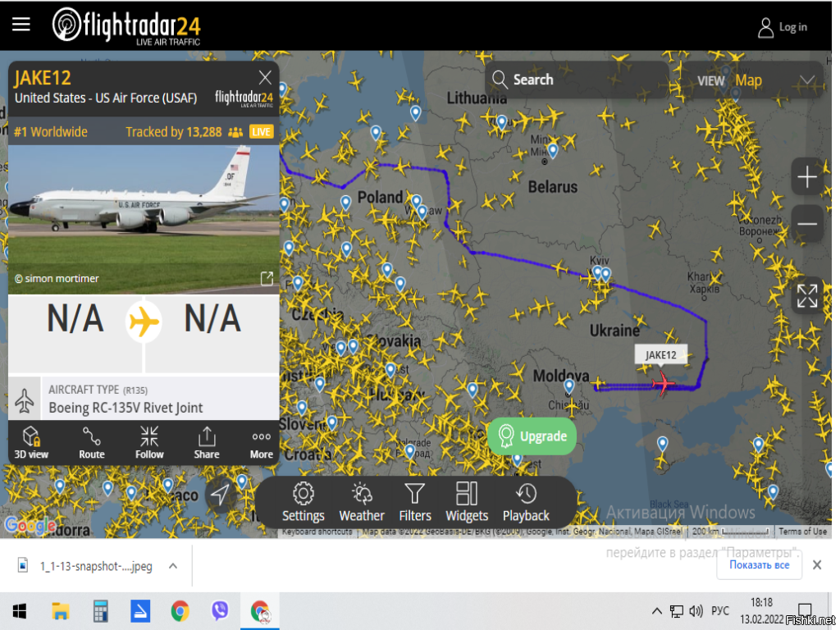Viewport: 840px width, 630px height.
Task: Click the Tracked by 13,288 text
Action: [x=173, y=132]
